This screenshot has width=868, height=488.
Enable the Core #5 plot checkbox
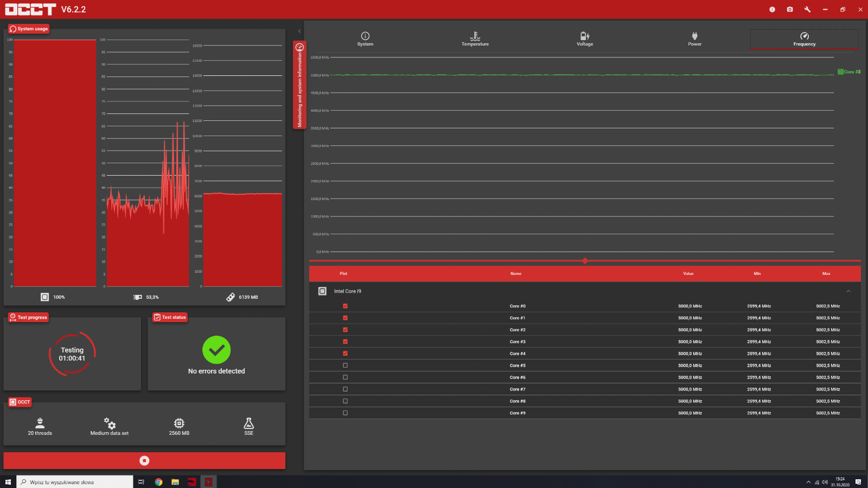[345, 365]
